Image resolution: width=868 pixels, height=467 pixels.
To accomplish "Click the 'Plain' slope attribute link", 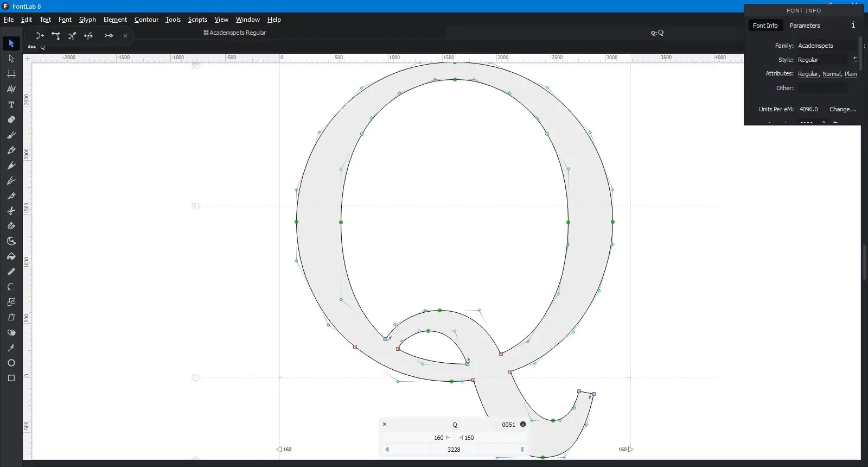I will 851,74.
